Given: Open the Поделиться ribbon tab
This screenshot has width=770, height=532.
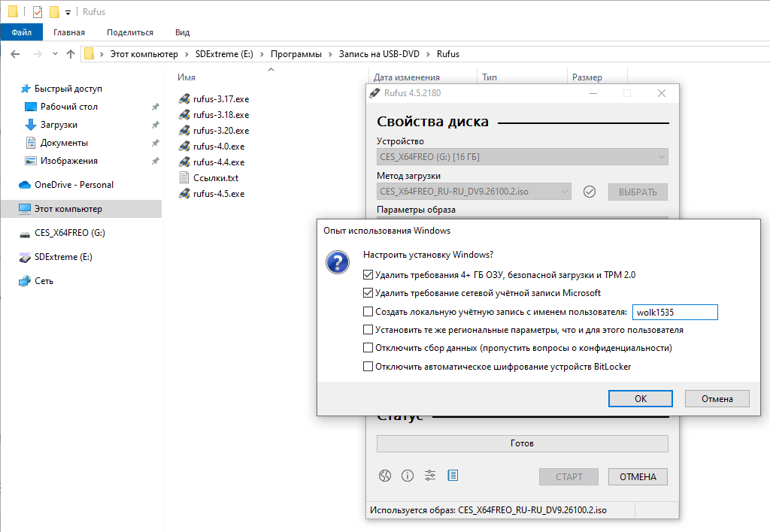Looking at the screenshot, I should tap(129, 32).
